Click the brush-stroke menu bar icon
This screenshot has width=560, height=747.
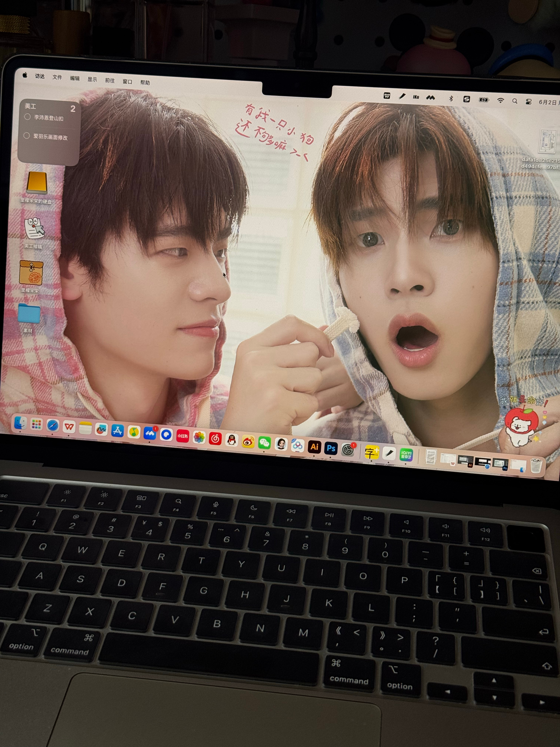402,97
